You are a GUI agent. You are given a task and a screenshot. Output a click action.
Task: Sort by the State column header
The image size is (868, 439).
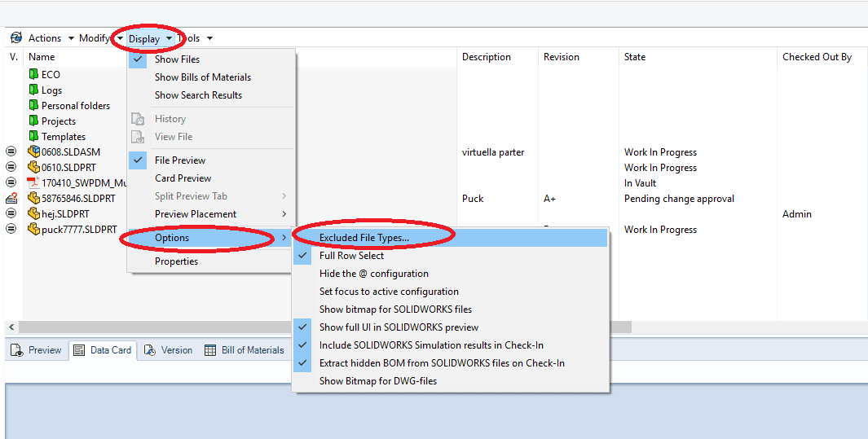pyautogui.click(x=635, y=57)
